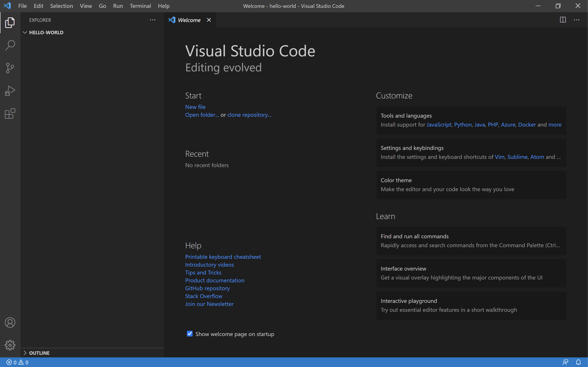Screen dimensions: 588x367
Task: Open the Manage gear menu
Action: point(10,345)
